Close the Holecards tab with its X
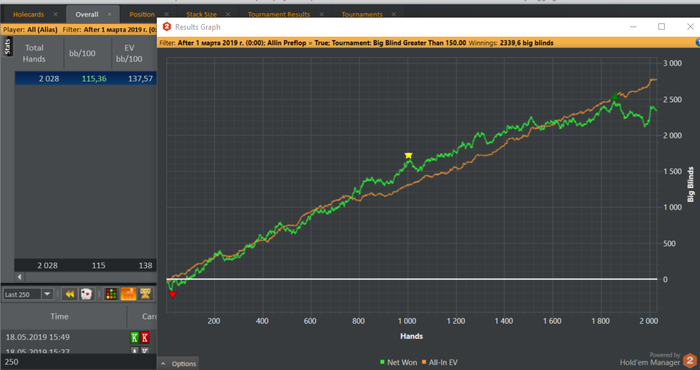Image resolution: width=700 pixels, height=370 pixels. click(55, 14)
